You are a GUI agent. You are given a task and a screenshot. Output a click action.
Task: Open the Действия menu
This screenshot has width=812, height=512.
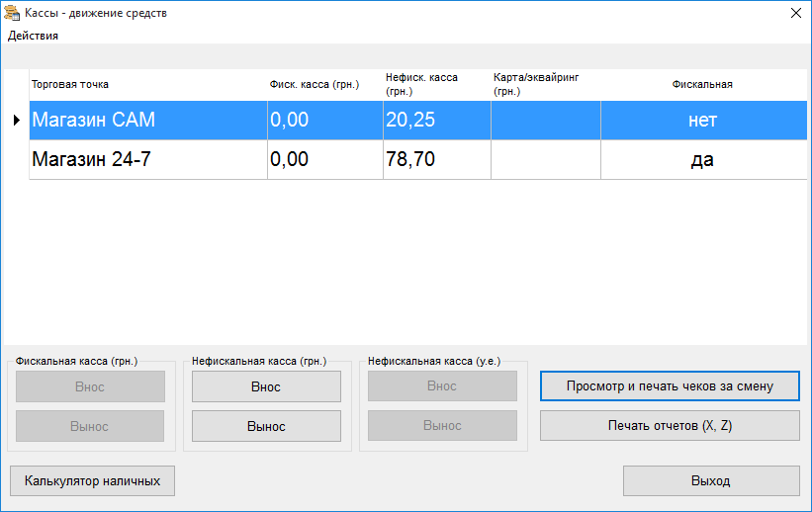34,36
